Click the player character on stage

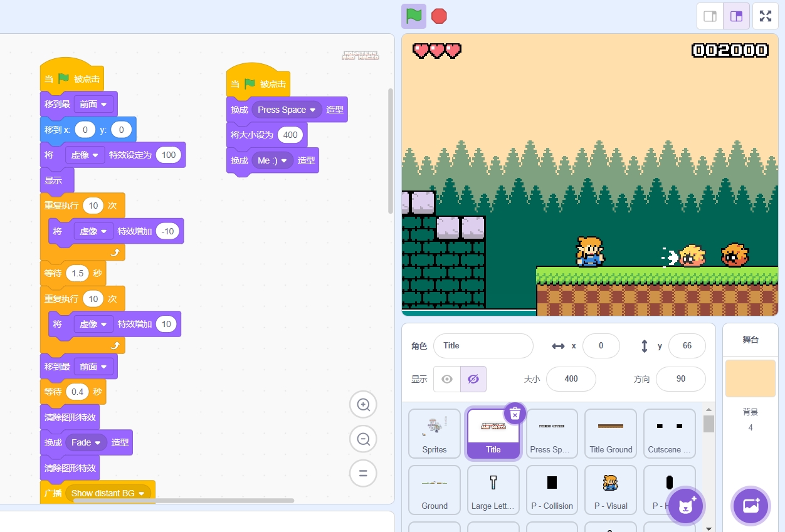589,251
